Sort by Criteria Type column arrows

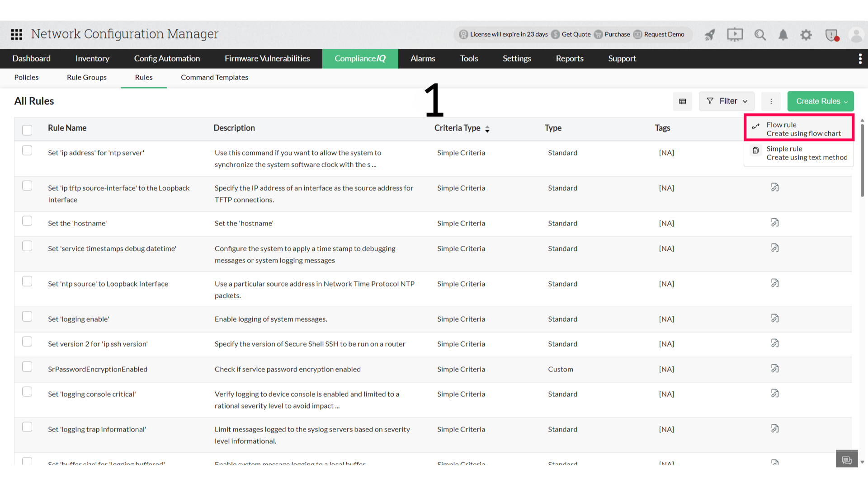pyautogui.click(x=487, y=129)
